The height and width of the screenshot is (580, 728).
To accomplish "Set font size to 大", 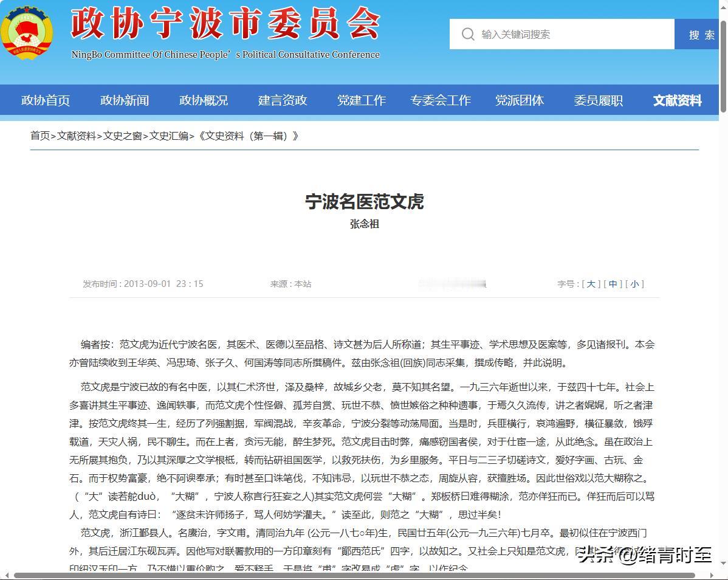I will [x=591, y=284].
